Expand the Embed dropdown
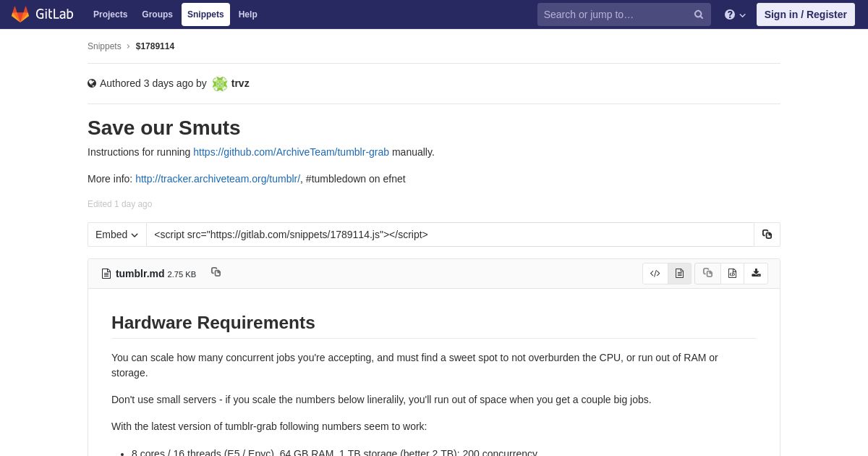The height and width of the screenshot is (456, 868). 117,235
